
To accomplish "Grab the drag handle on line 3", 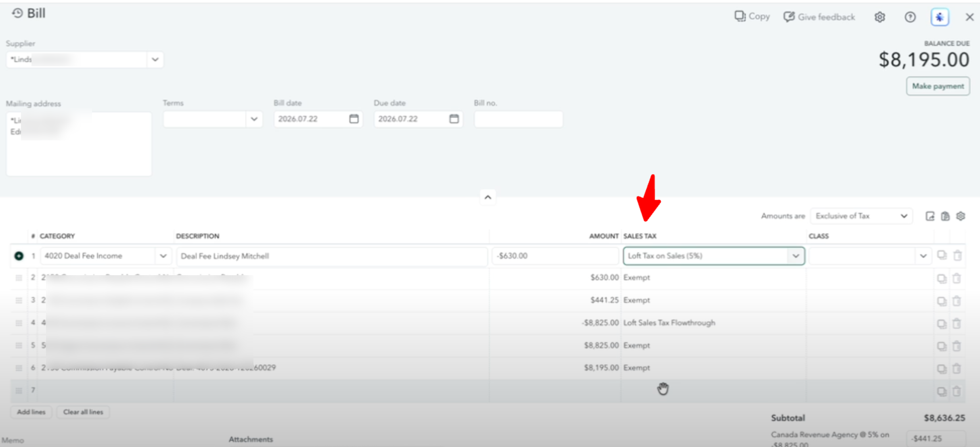I will click(x=19, y=301).
